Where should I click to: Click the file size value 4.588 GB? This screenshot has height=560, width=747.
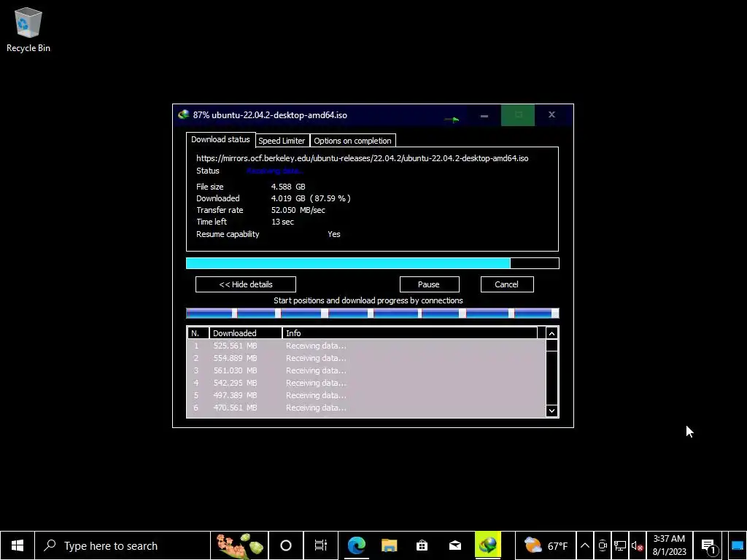[288, 187]
